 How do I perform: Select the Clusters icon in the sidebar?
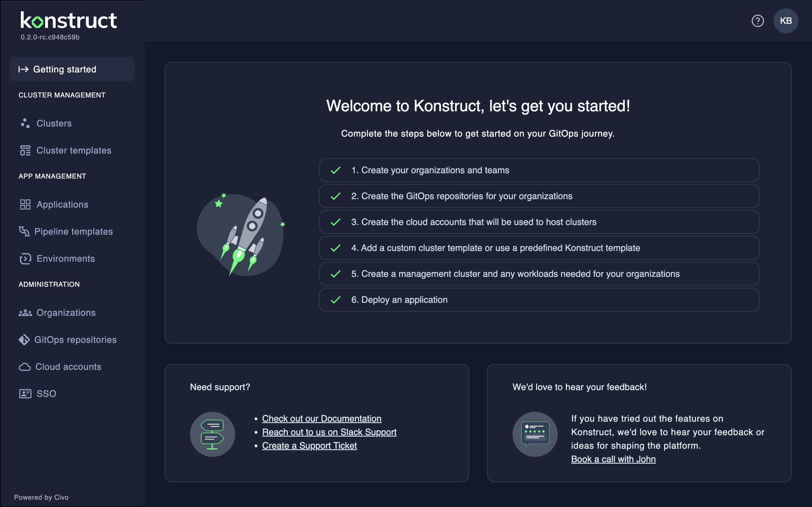[25, 123]
